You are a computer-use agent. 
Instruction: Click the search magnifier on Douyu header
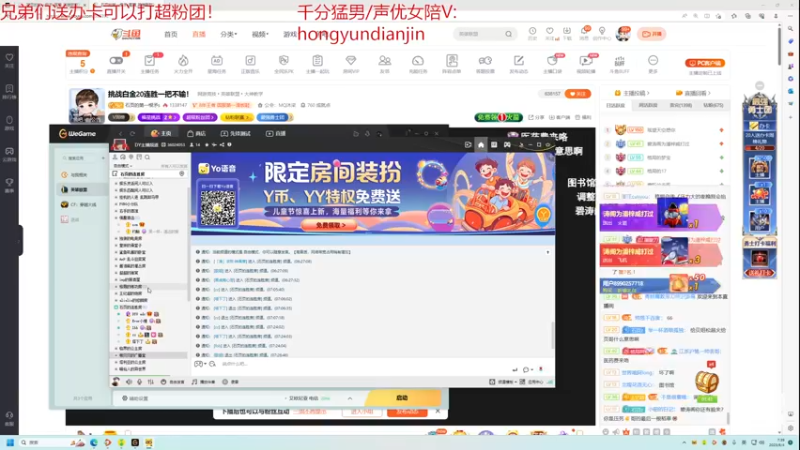tap(509, 34)
